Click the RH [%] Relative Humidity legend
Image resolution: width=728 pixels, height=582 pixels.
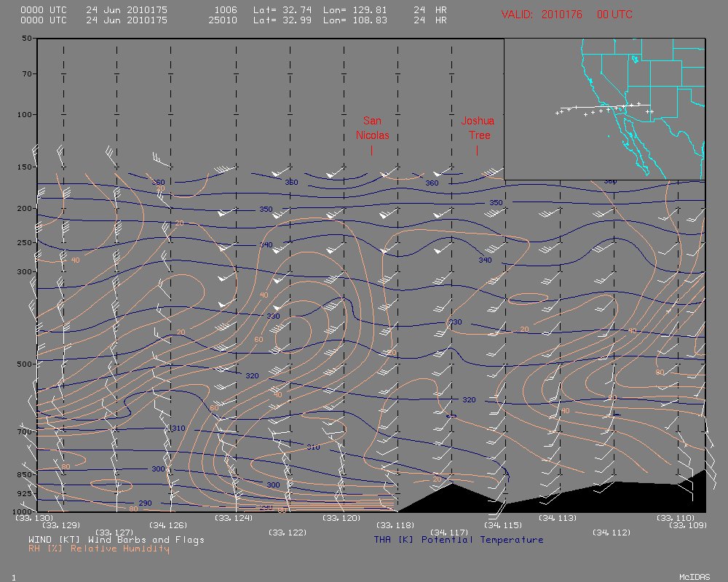click(99, 549)
